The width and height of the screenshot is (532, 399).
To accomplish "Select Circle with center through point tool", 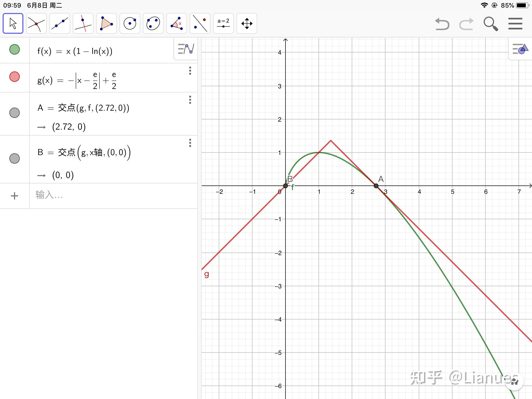I will click(x=130, y=23).
